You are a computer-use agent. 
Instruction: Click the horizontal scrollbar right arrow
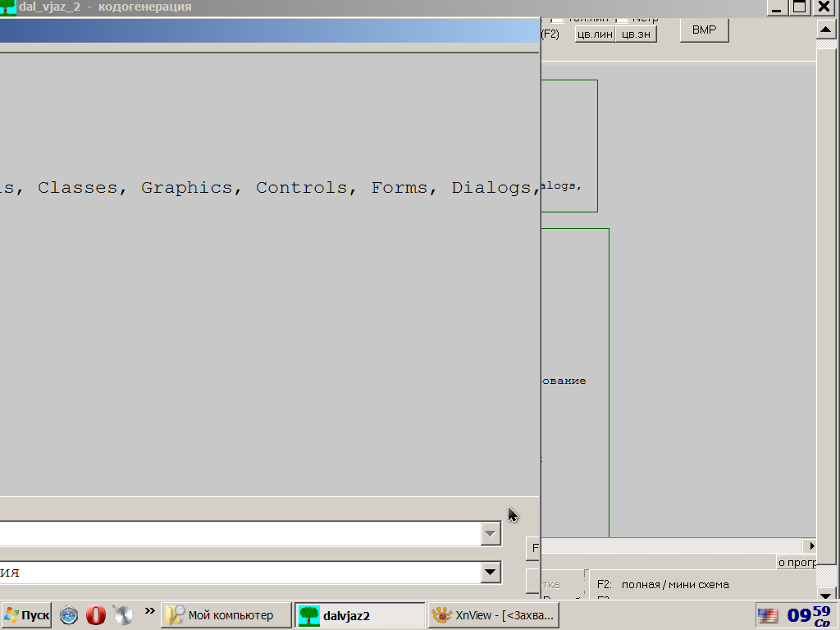pos(812,546)
